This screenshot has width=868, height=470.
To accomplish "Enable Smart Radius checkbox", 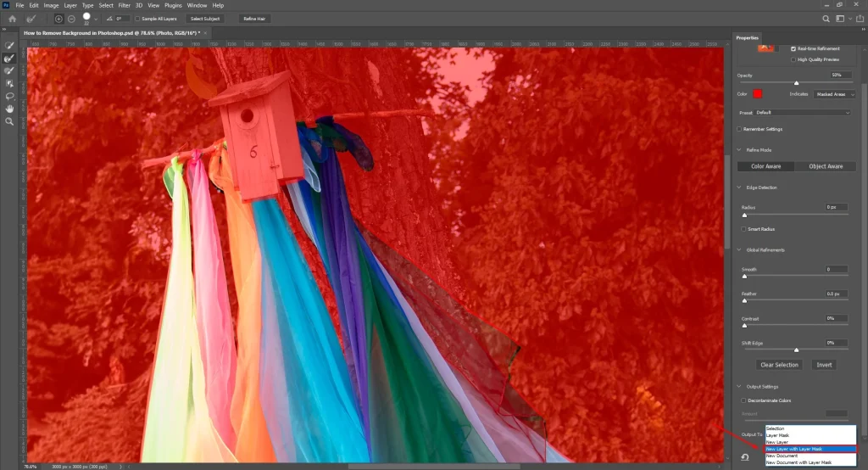I will (743, 229).
